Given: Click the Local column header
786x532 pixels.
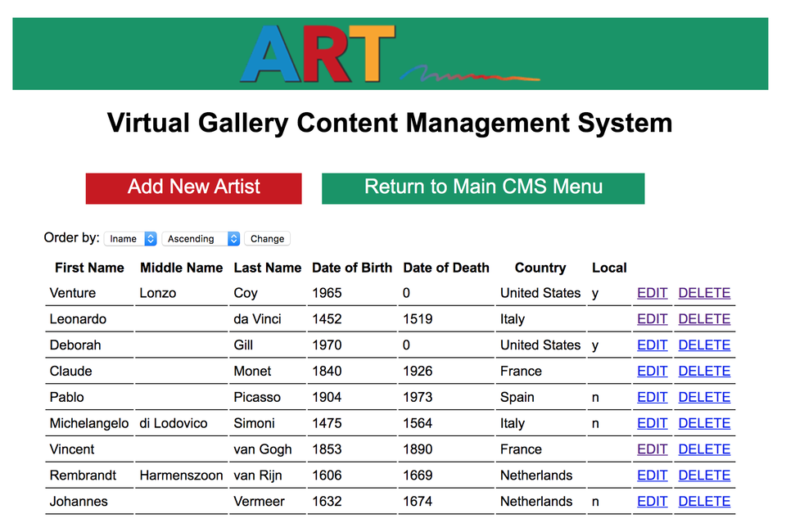Looking at the screenshot, I should pyautogui.click(x=609, y=268).
